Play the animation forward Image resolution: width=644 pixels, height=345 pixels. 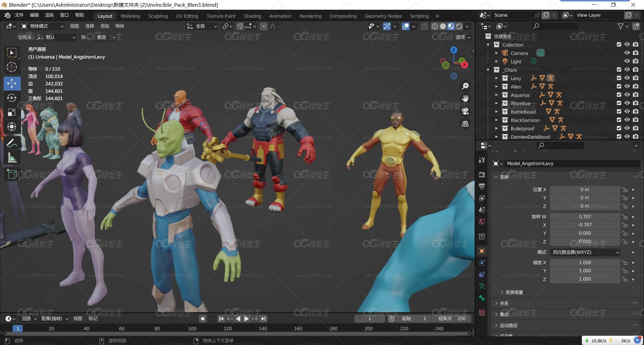[247, 319]
